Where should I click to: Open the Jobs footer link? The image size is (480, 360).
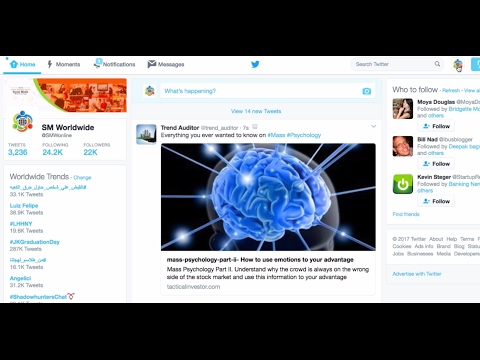tap(398, 254)
